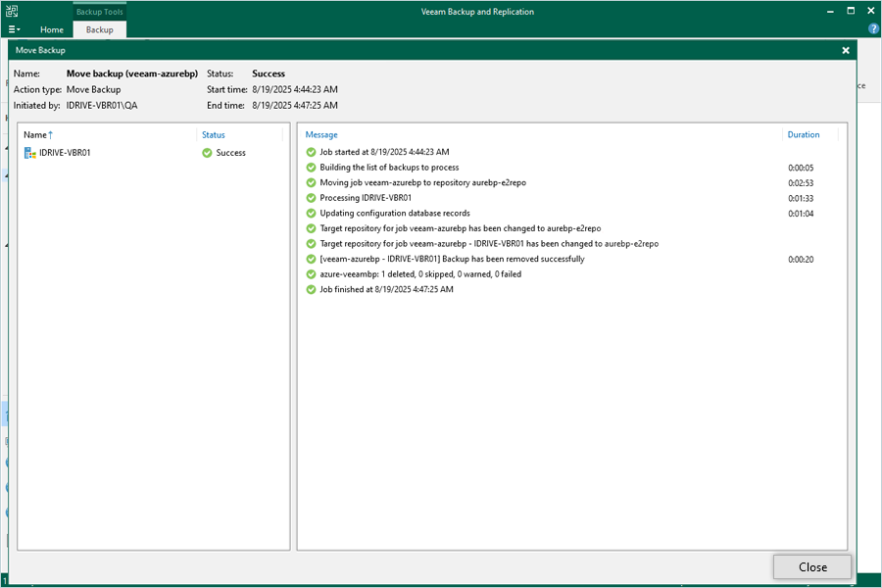This screenshot has width=882, height=588.
Task: Click the Close button in Move Backup dialog
Action: click(x=811, y=566)
